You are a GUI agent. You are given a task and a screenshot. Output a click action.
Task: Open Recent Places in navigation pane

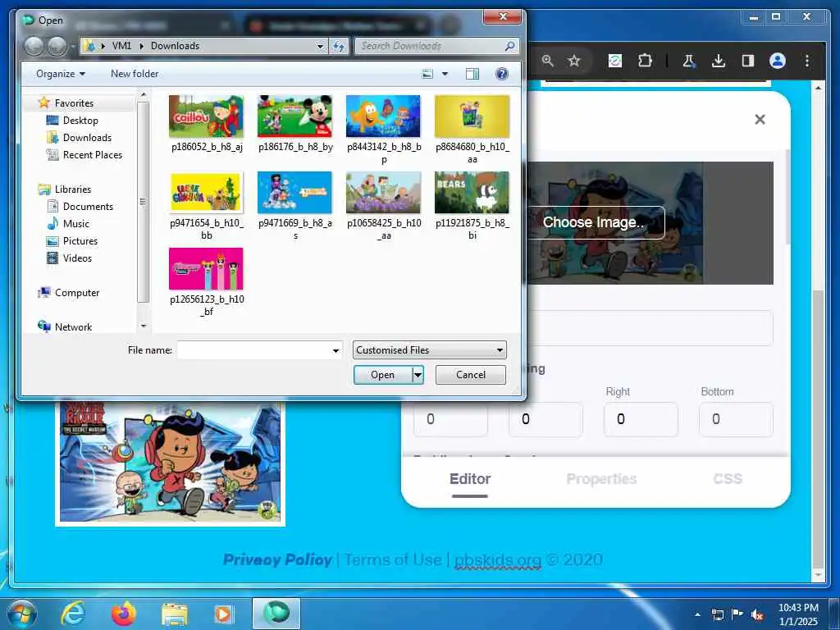pos(92,155)
